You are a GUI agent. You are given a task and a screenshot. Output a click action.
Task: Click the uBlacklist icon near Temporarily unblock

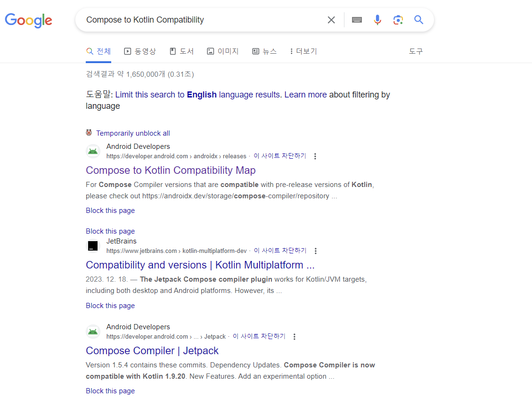[89, 132]
